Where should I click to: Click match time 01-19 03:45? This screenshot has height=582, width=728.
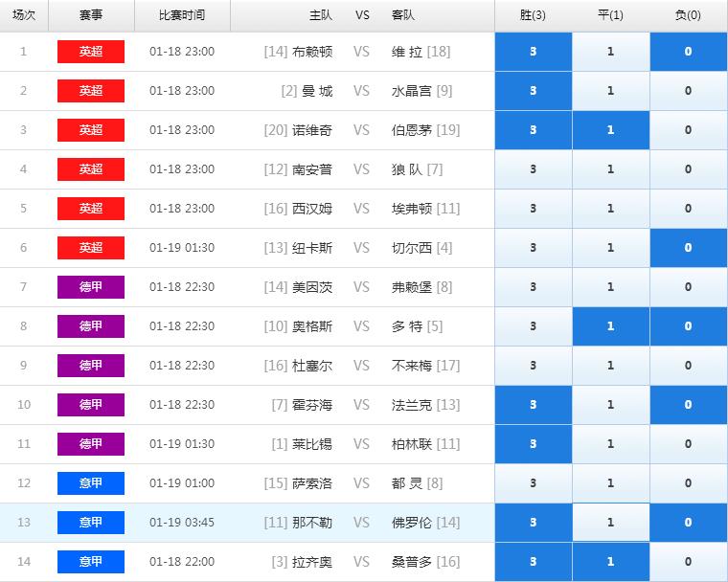pyautogui.click(x=182, y=522)
